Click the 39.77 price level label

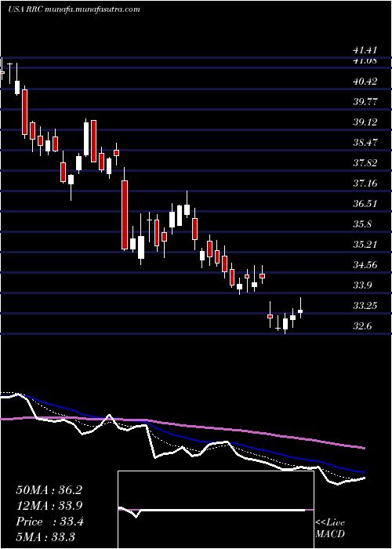365,102
